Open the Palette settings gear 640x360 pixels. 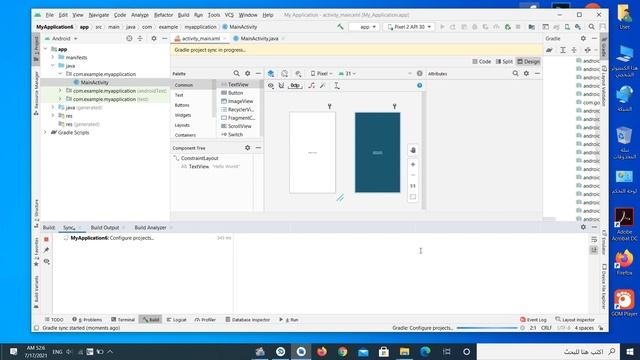(247, 73)
